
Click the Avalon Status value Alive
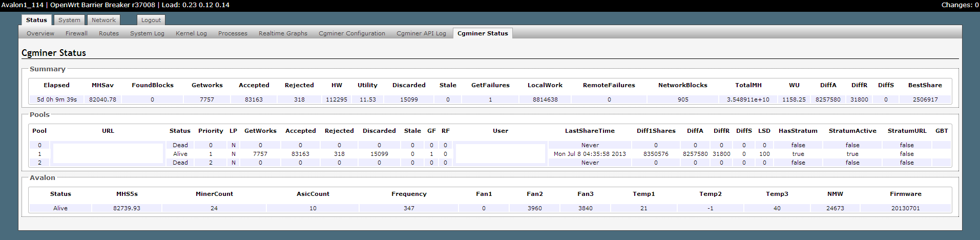(60, 208)
